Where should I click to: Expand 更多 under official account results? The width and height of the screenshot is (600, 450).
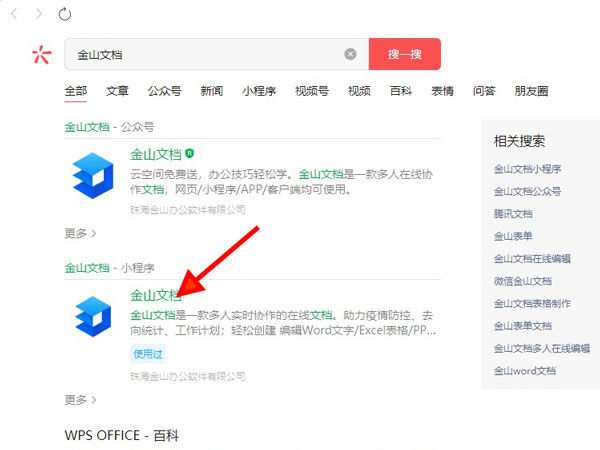[x=80, y=233]
